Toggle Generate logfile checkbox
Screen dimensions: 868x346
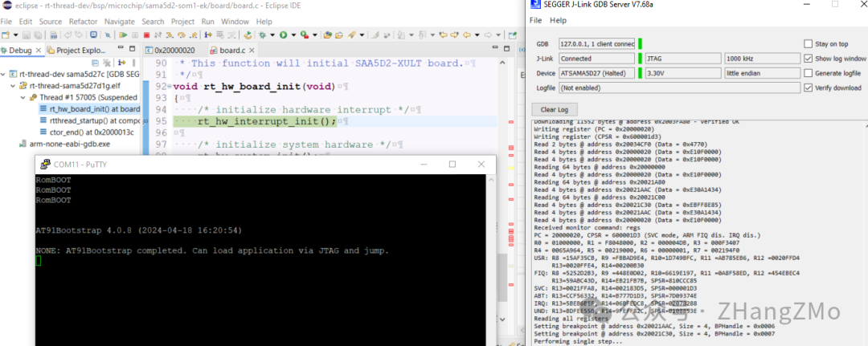809,73
